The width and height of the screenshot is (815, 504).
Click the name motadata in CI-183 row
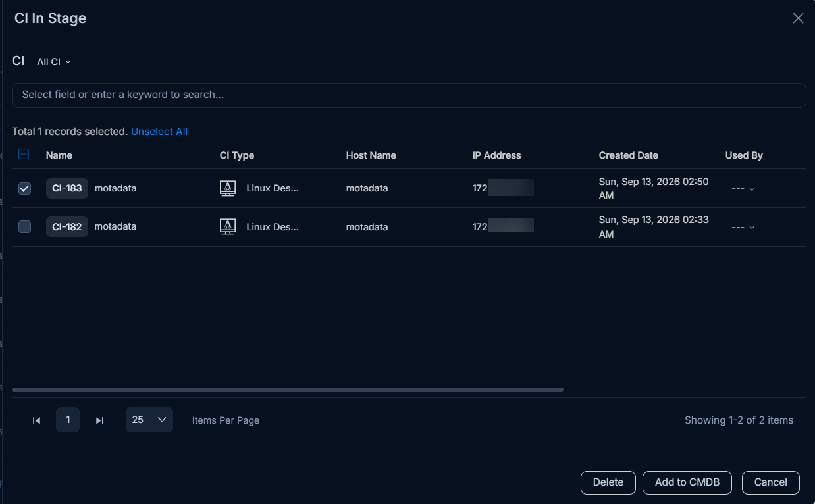(116, 188)
